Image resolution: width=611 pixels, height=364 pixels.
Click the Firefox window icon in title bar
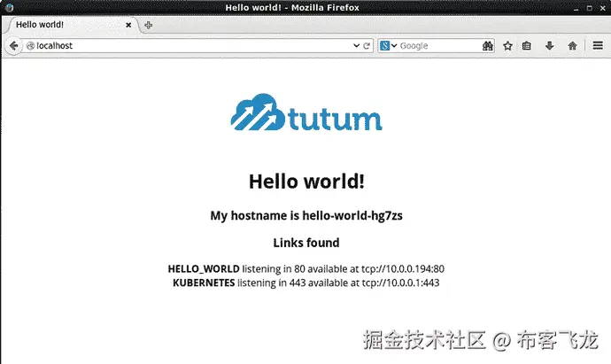(x=9, y=7)
